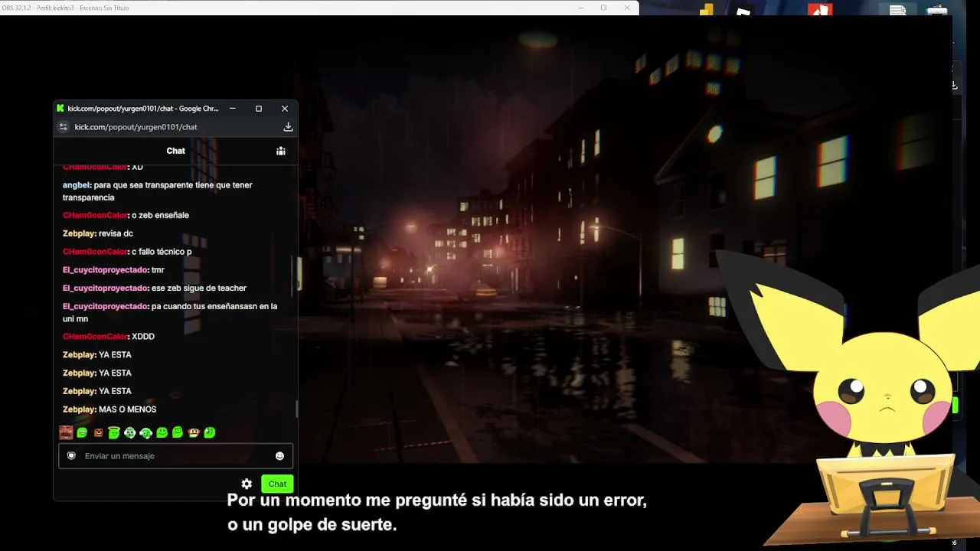Focus the 'Enviar un mensaje' input field

[x=176, y=456]
